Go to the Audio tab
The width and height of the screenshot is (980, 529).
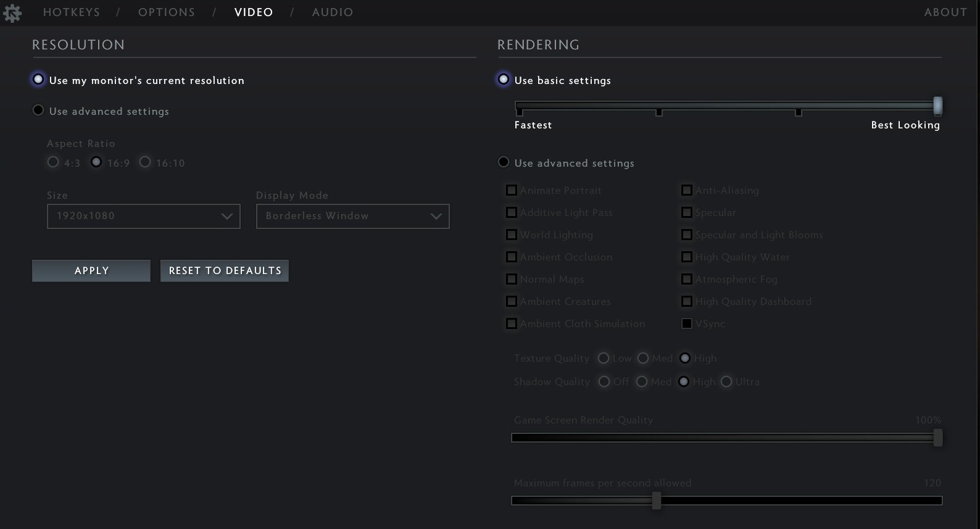click(333, 12)
